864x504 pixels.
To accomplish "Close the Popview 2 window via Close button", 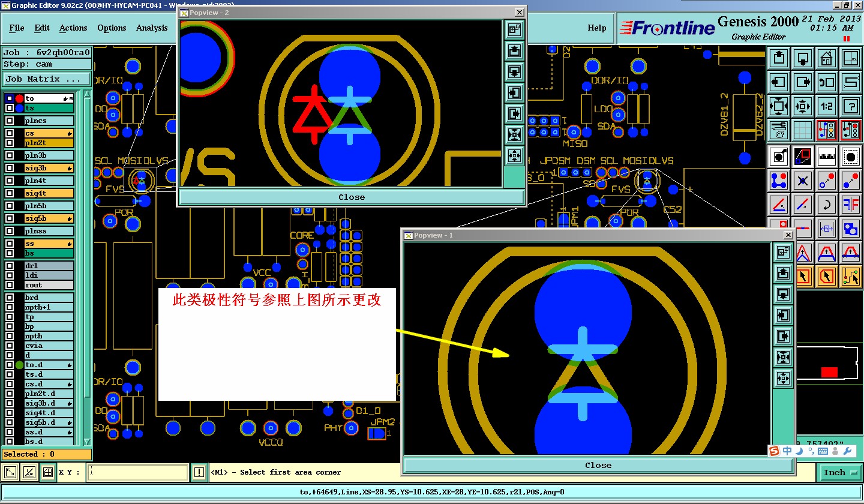I will pyautogui.click(x=352, y=197).
